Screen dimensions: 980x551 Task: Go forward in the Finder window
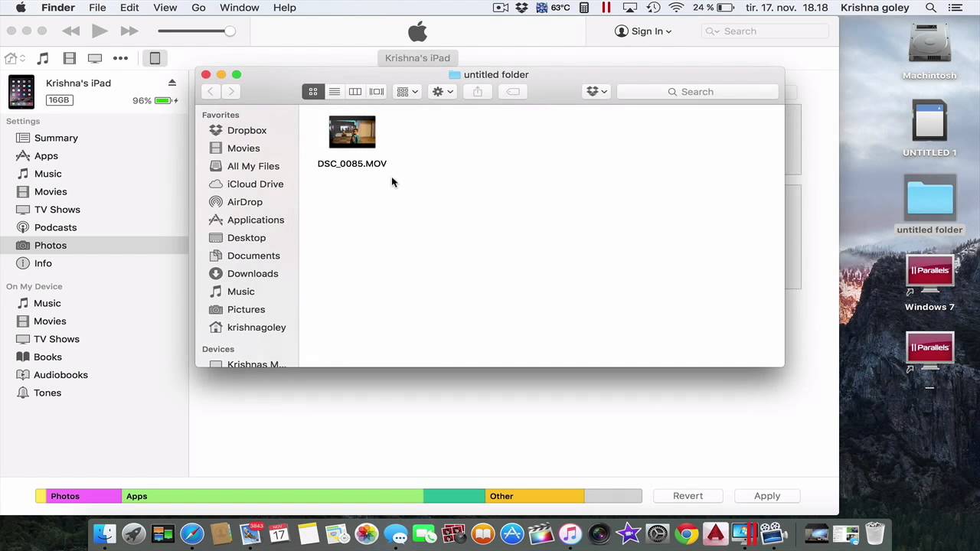[230, 92]
